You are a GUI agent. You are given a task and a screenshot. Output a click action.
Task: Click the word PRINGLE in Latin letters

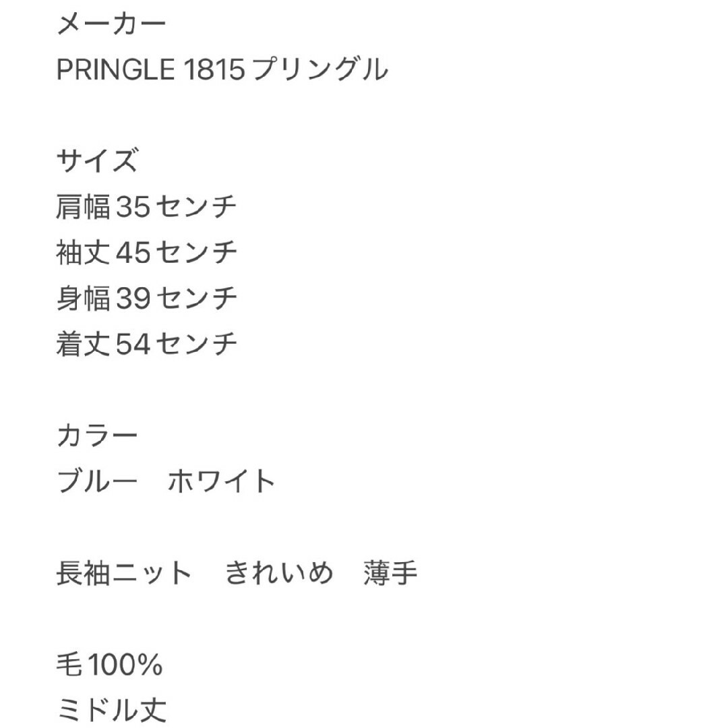pyautogui.click(x=116, y=69)
